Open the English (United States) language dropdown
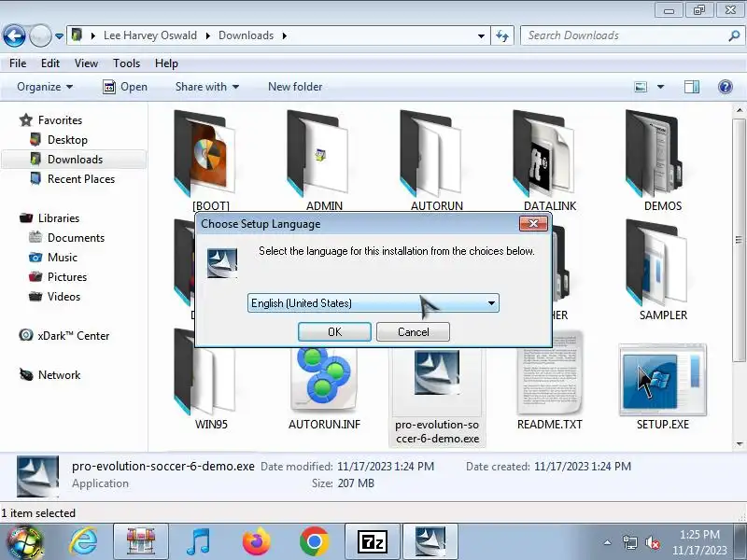 (373, 302)
